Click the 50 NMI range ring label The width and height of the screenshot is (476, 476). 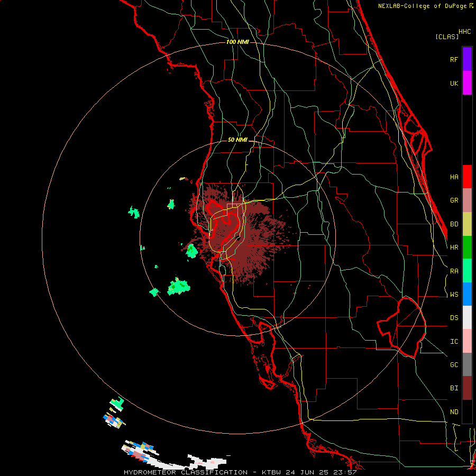point(237,140)
